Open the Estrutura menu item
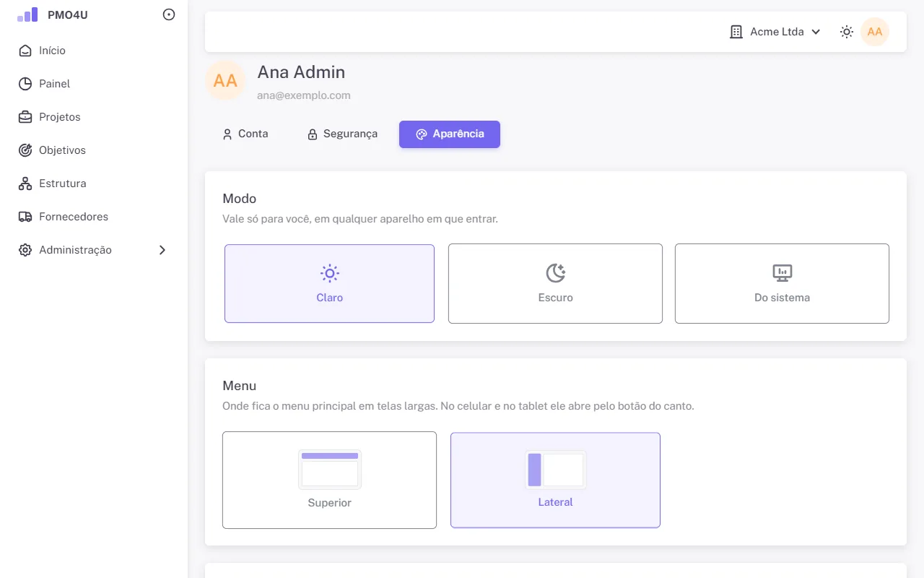This screenshot has width=924, height=578. coord(94,184)
